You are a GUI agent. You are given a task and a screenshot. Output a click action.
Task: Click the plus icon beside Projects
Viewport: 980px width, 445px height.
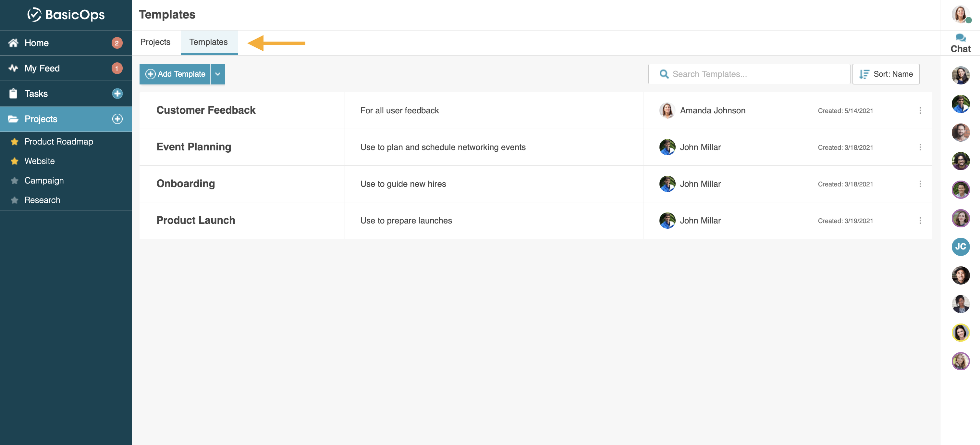click(117, 119)
